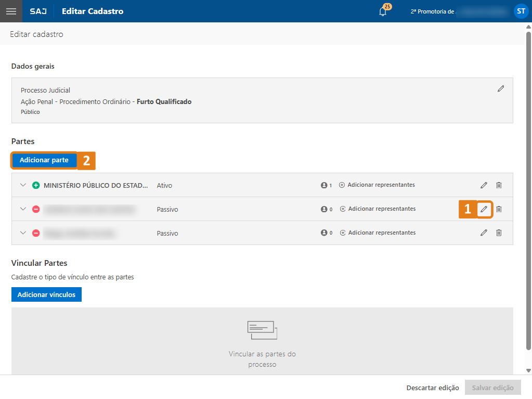Screen dimensions: 532x399
Task: Open the notifications bell
Action: pyautogui.click(x=383, y=11)
